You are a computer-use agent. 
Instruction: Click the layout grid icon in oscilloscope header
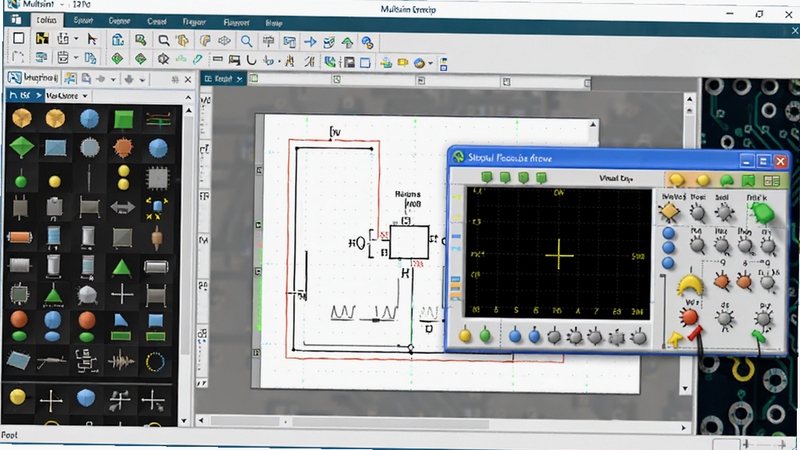click(771, 181)
